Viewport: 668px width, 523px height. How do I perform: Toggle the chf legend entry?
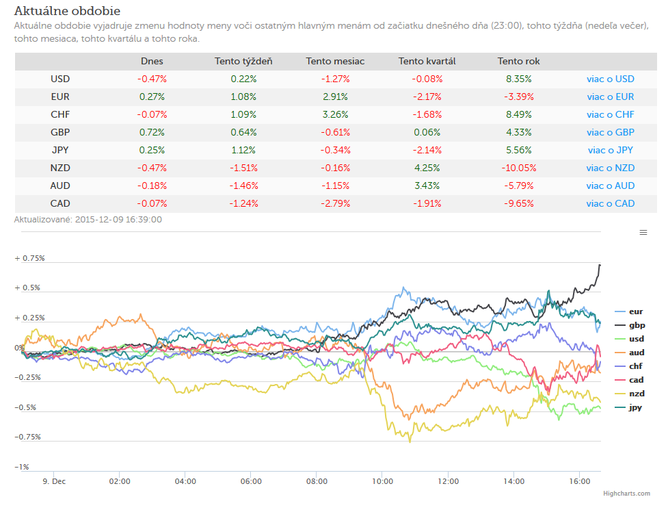628,366
